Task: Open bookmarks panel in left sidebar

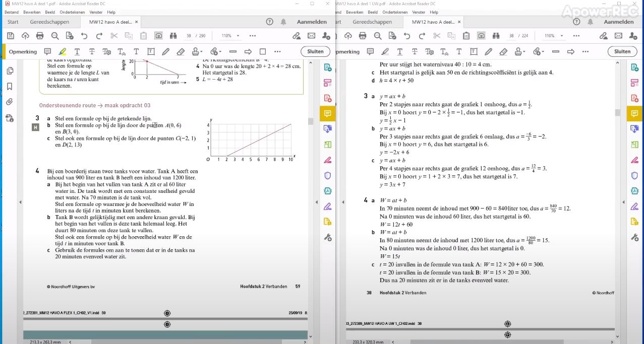Action: click(10, 87)
